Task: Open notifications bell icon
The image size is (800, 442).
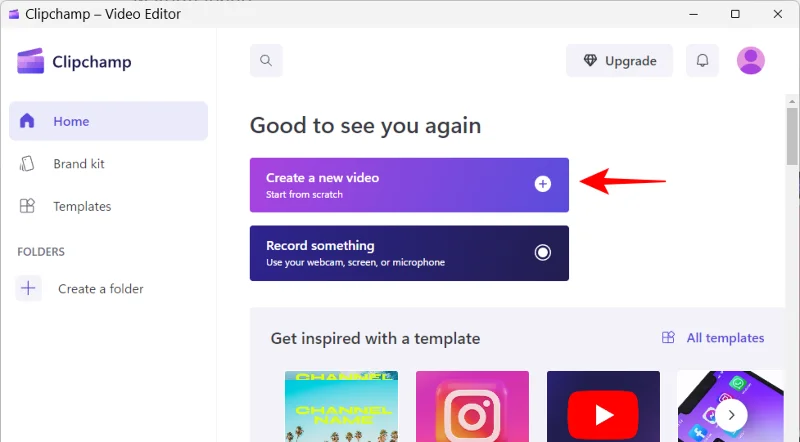Action: [x=702, y=60]
